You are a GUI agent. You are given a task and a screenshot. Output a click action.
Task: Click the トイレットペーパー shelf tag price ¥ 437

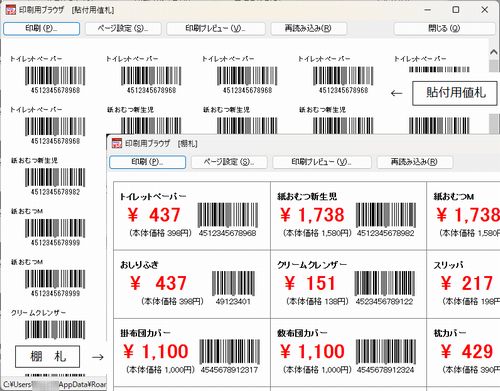pos(154,215)
